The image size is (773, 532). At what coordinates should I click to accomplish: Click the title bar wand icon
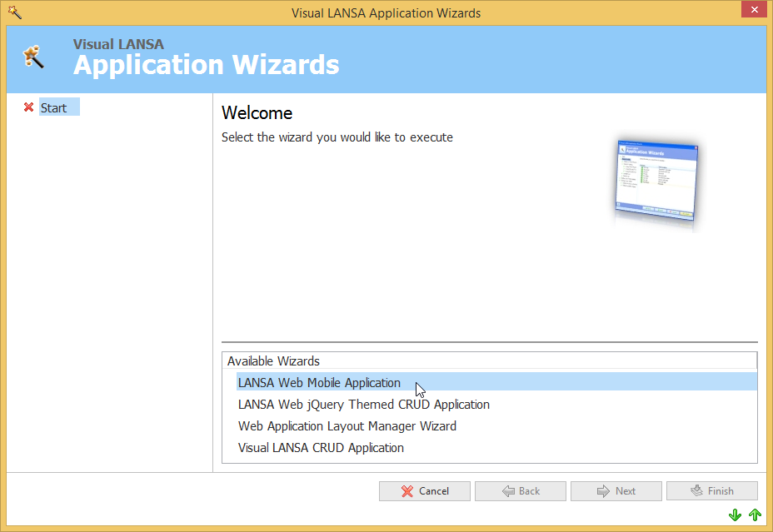coord(15,12)
